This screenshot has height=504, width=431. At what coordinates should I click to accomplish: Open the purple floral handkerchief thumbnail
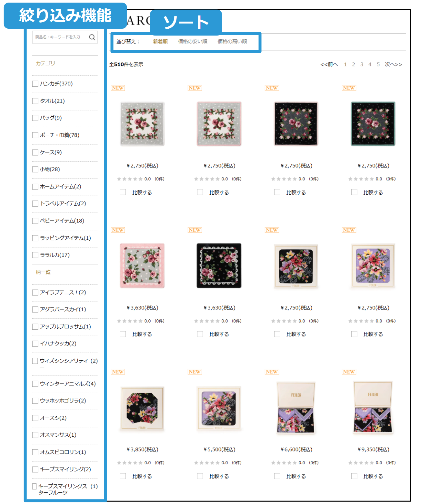point(373,266)
